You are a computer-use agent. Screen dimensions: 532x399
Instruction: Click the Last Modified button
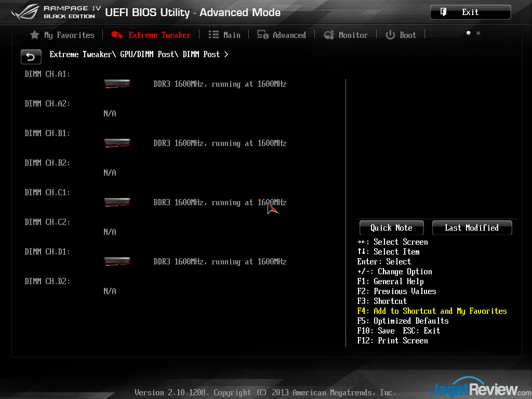tap(472, 228)
